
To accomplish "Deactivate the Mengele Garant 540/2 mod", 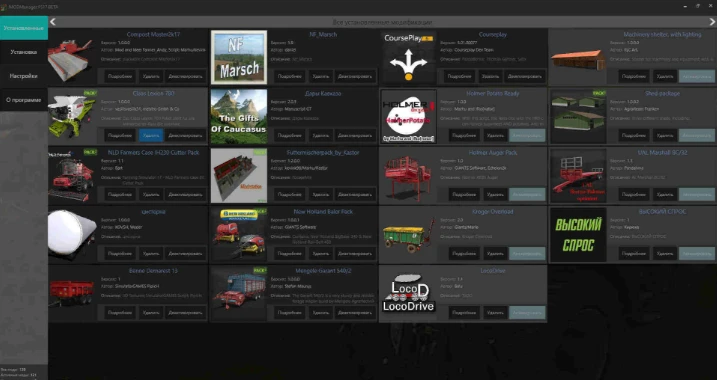I will pyautogui.click(x=355, y=312).
